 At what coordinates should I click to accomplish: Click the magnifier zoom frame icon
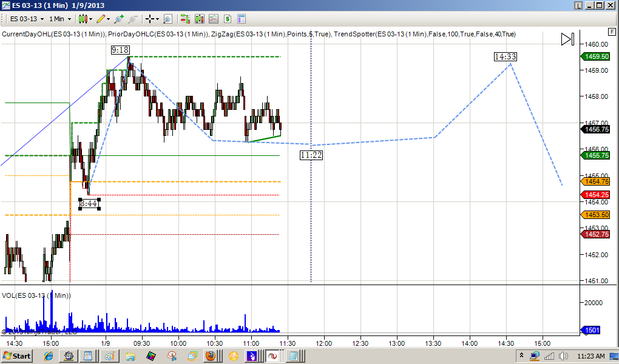[167, 19]
